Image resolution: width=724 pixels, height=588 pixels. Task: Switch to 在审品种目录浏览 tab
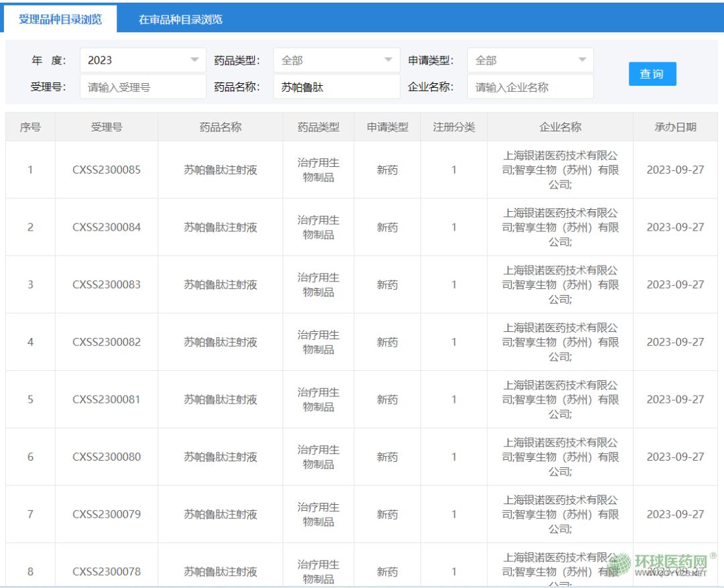tap(180, 19)
